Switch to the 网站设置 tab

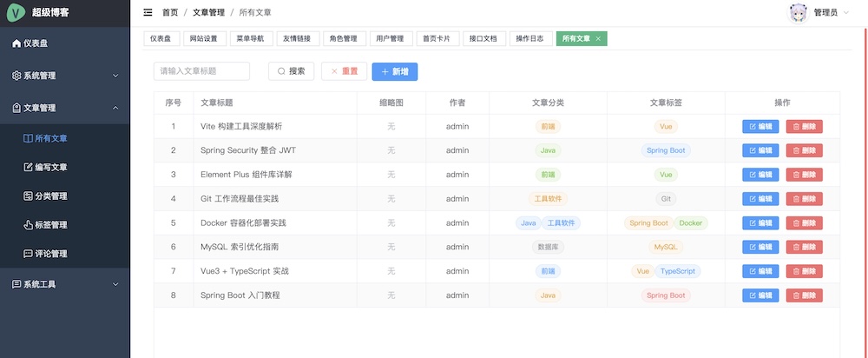204,39
